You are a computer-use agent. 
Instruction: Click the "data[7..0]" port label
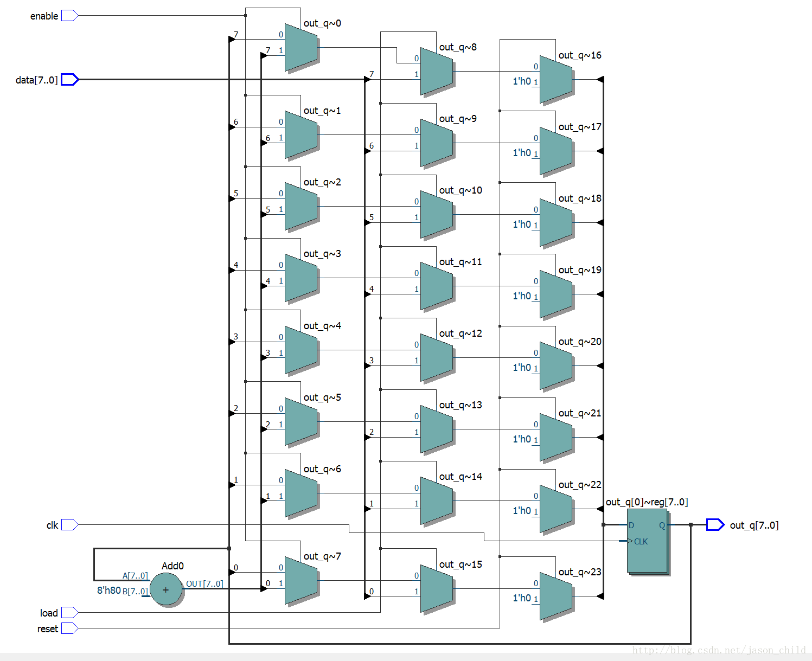[x=36, y=80]
